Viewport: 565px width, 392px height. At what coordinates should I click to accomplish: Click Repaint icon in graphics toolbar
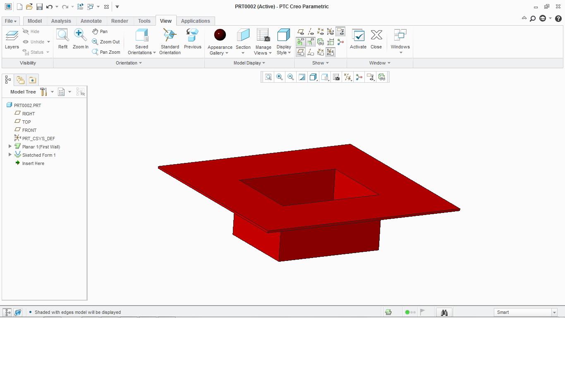click(x=302, y=77)
